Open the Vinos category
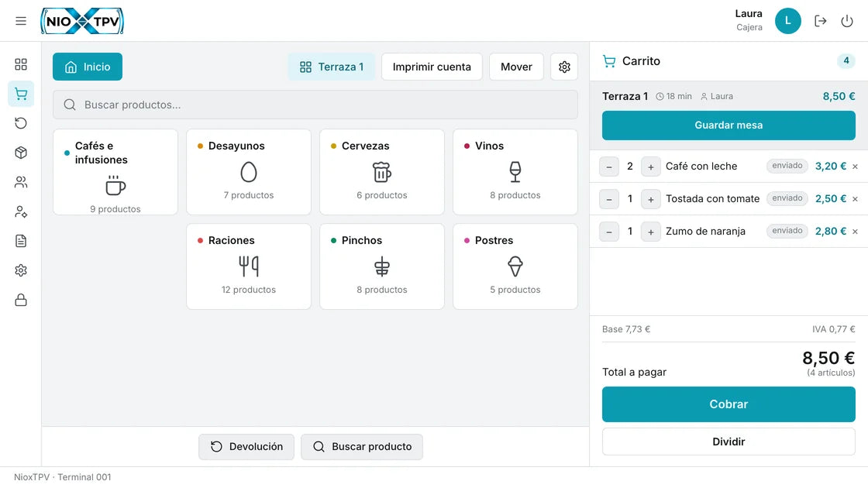Image resolution: width=868 pixels, height=488 pixels. (515, 172)
